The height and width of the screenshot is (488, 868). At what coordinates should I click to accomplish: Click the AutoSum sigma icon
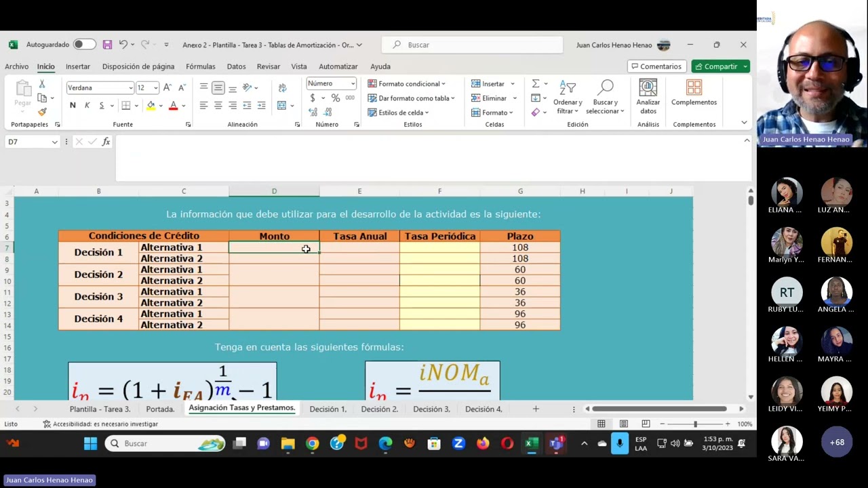click(x=536, y=84)
